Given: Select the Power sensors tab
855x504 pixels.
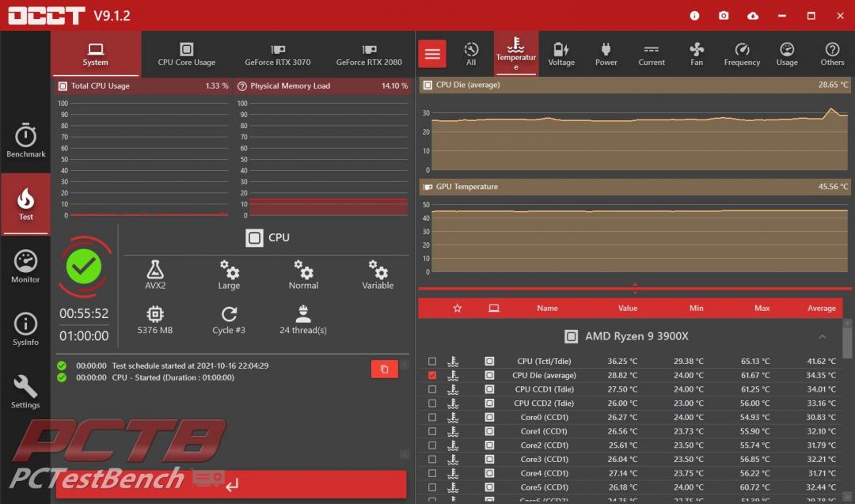Looking at the screenshot, I should pos(606,53).
